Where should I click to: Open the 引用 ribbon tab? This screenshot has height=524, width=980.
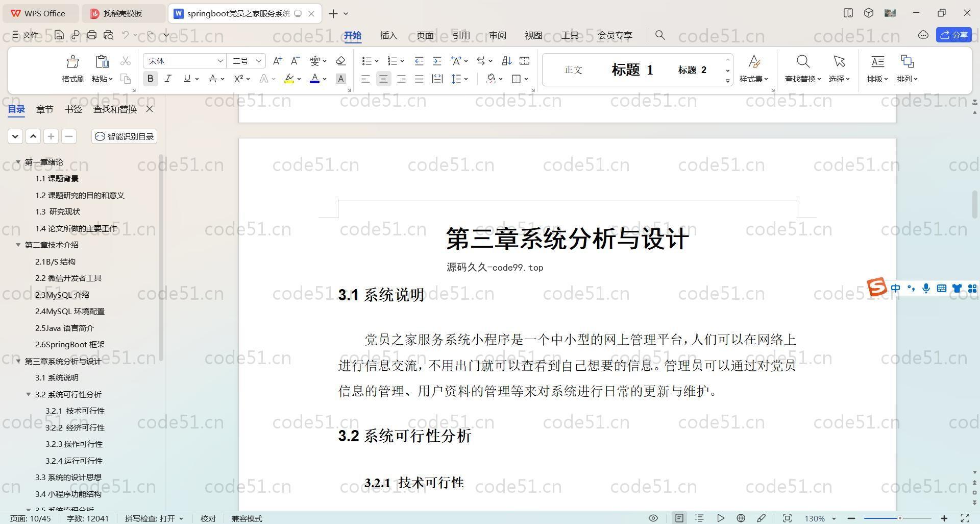tap(461, 35)
